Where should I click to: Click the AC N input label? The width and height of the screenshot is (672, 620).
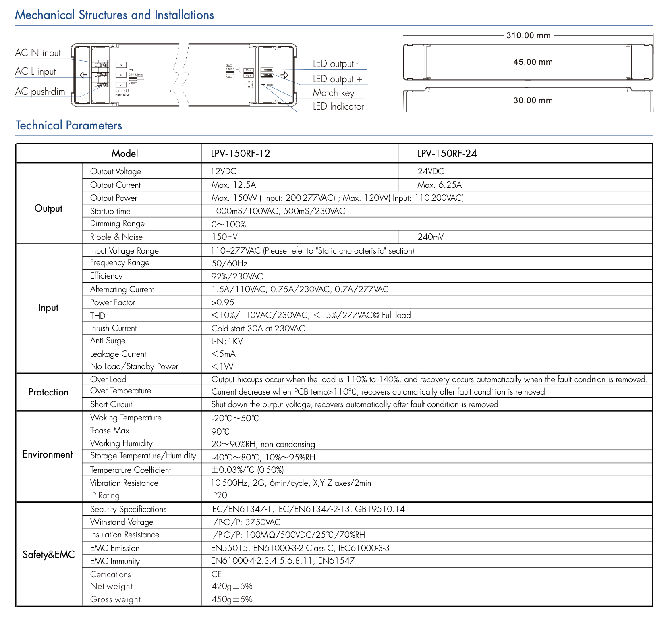coord(38,53)
